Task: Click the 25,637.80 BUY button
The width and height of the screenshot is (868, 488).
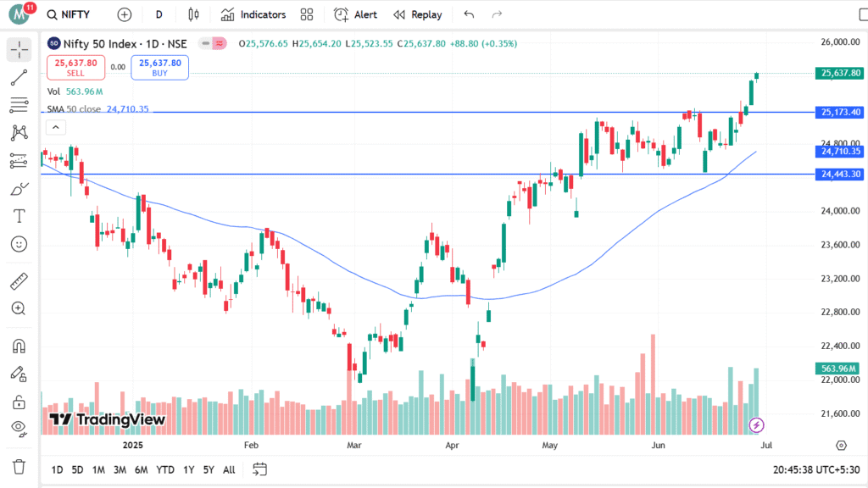Action: point(160,68)
